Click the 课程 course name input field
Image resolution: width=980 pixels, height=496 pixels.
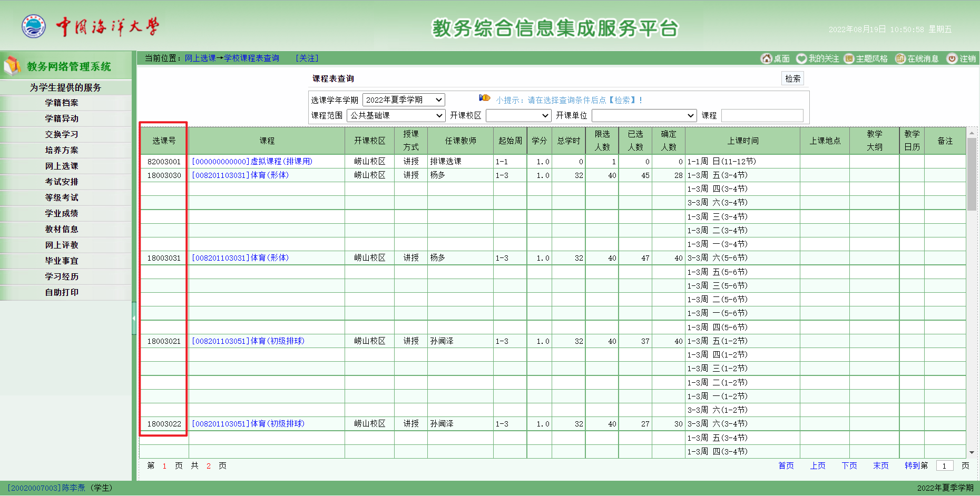pyautogui.click(x=762, y=115)
